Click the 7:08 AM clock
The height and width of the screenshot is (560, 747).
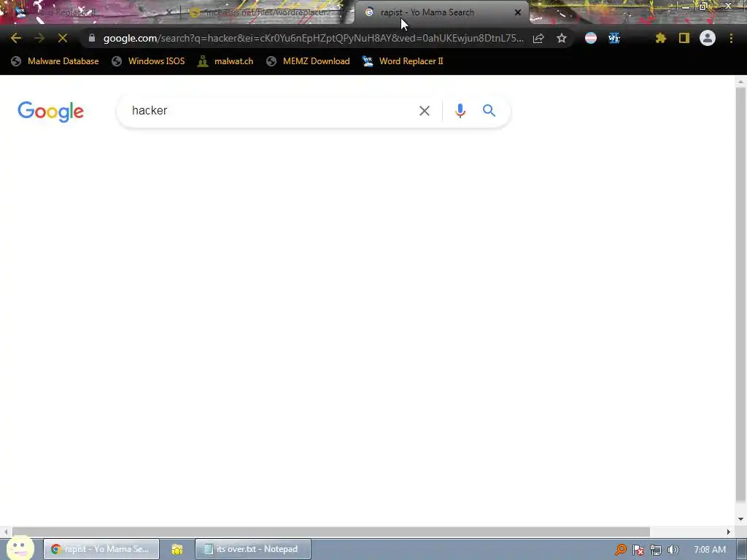point(710,550)
